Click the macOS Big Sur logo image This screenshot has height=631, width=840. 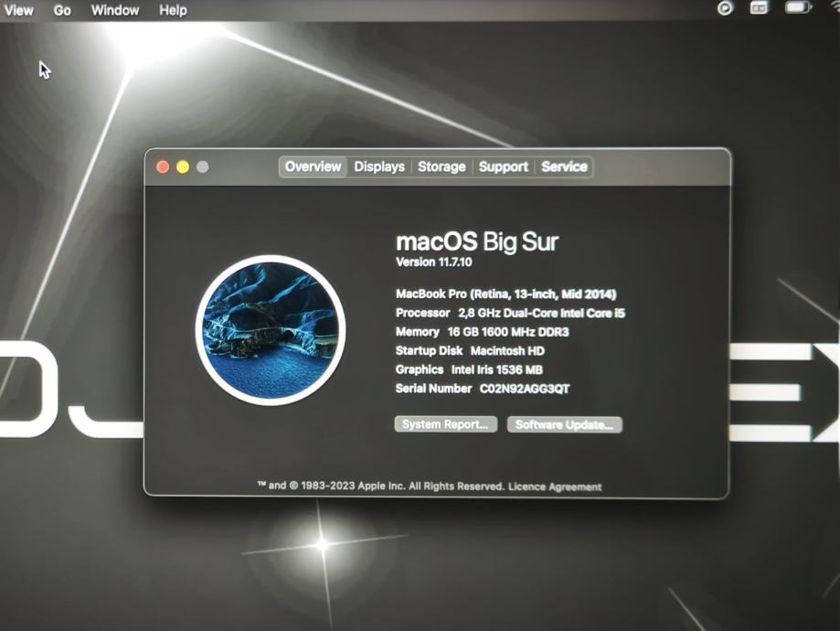[271, 330]
